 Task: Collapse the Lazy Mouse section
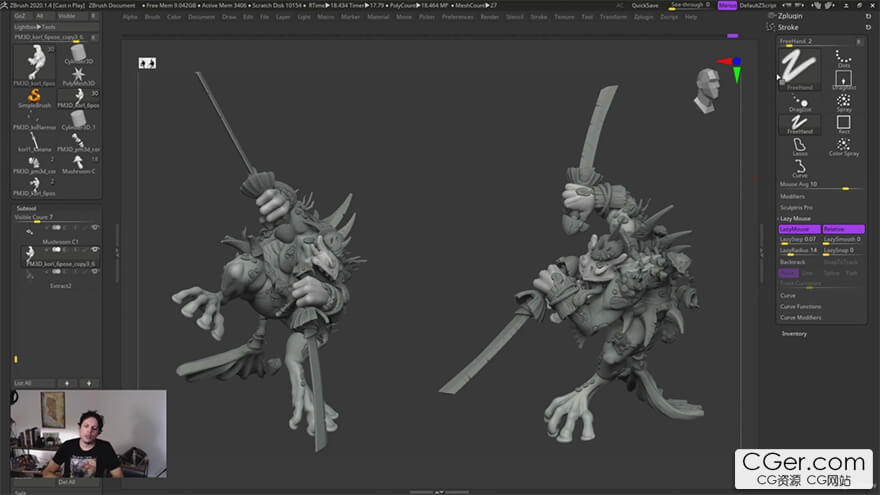tap(795, 218)
